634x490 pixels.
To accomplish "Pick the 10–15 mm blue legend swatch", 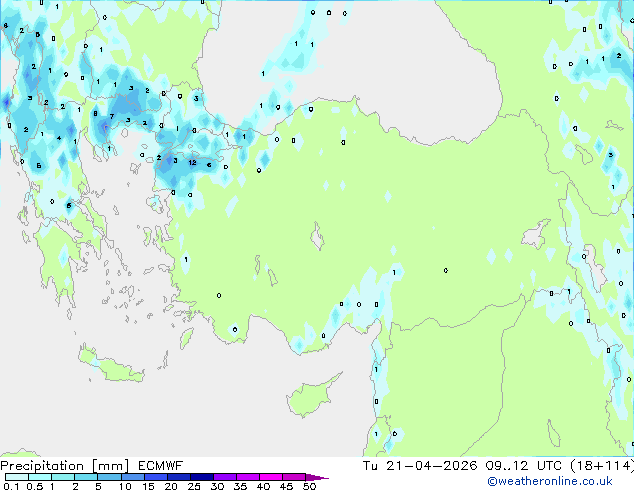I will [x=132, y=477].
